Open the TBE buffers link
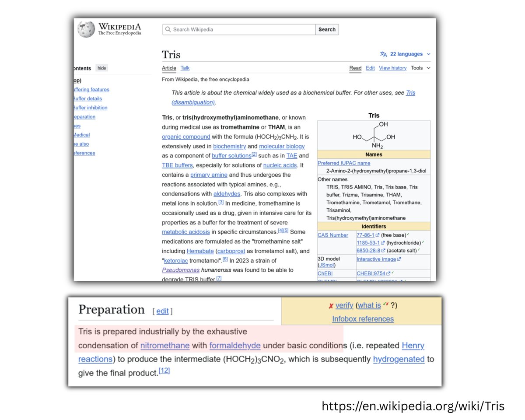The width and height of the screenshot is (525, 420). point(178,165)
